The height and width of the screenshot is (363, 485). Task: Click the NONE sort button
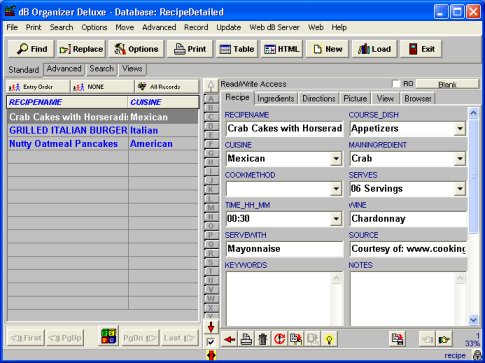tap(102, 87)
